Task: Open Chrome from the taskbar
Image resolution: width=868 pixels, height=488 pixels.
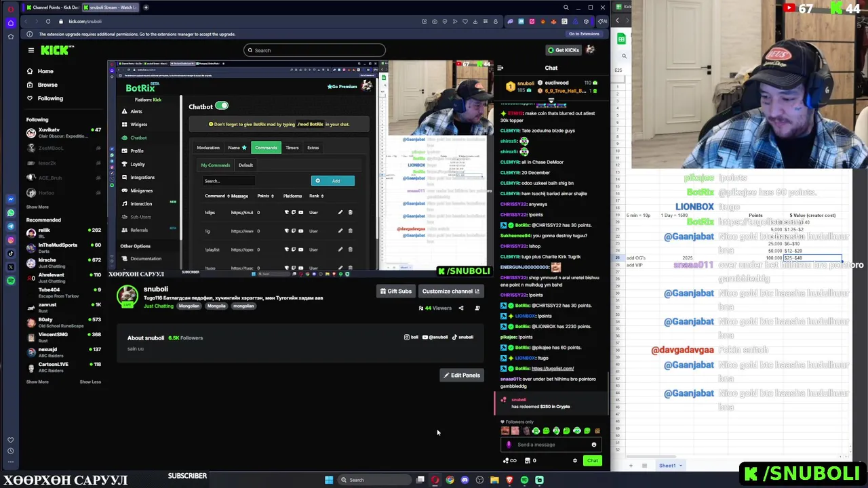Action: pyautogui.click(x=450, y=480)
